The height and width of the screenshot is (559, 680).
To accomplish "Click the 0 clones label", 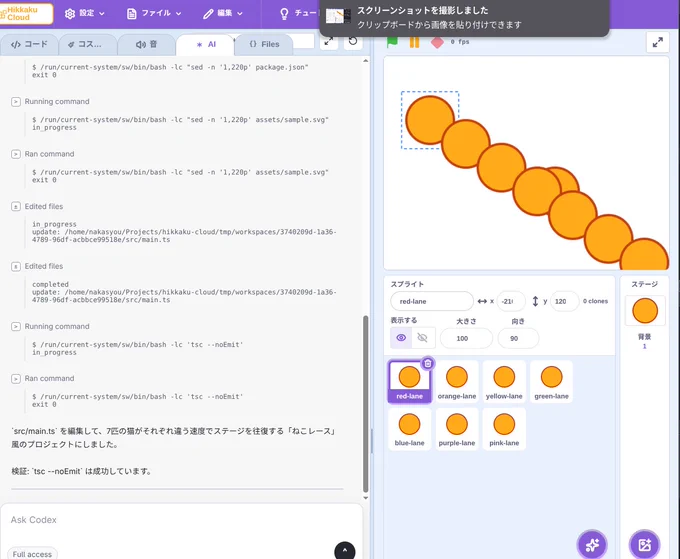I will pyautogui.click(x=595, y=301).
